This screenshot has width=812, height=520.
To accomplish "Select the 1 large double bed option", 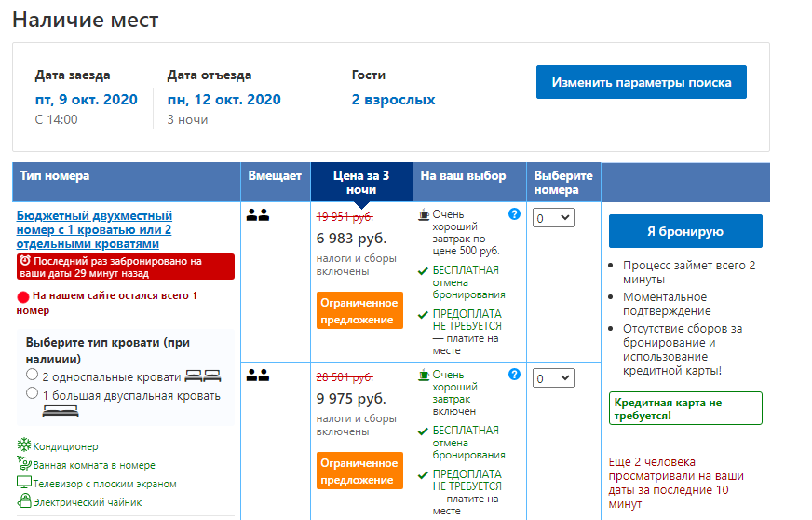I will tap(33, 394).
